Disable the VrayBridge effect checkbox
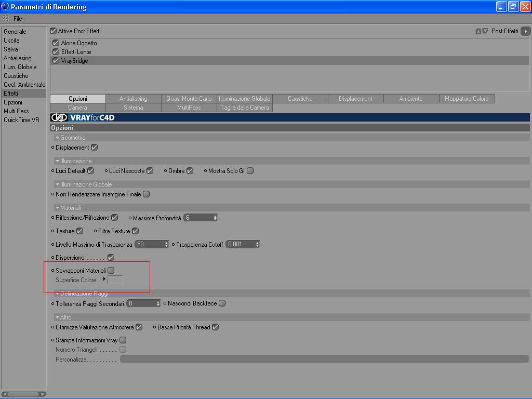 coord(56,61)
